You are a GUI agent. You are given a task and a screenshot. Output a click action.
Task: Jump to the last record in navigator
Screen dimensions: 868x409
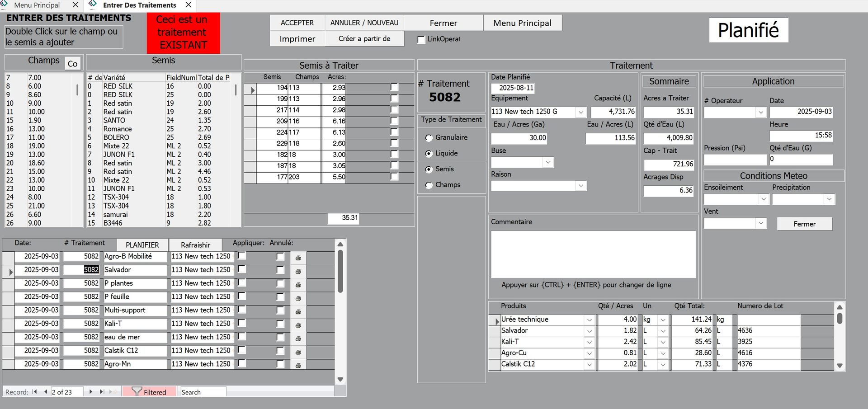[x=102, y=392]
